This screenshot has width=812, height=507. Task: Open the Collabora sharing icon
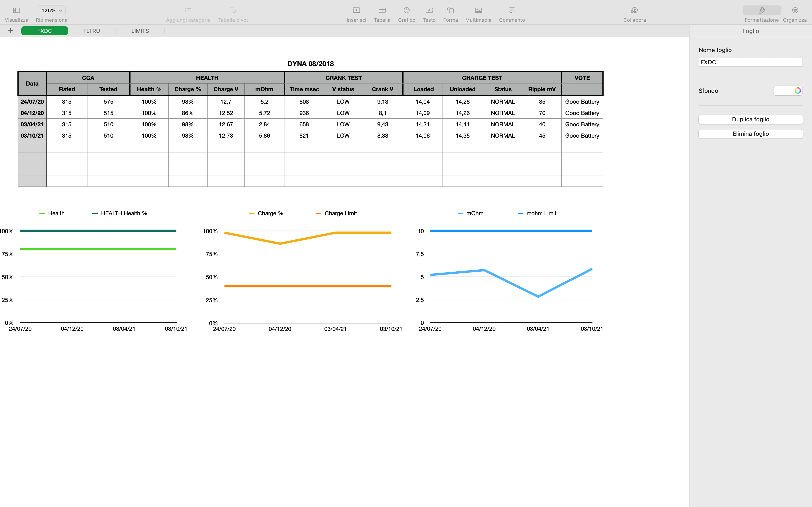click(x=634, y=10)
